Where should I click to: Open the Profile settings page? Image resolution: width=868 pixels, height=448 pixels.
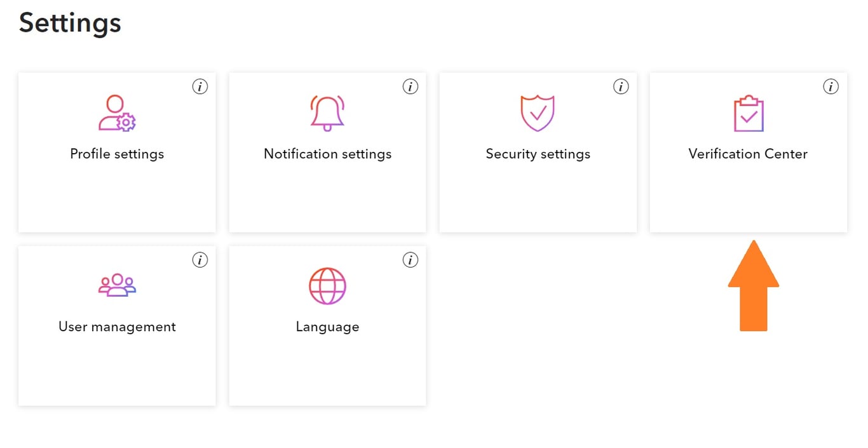116,154
